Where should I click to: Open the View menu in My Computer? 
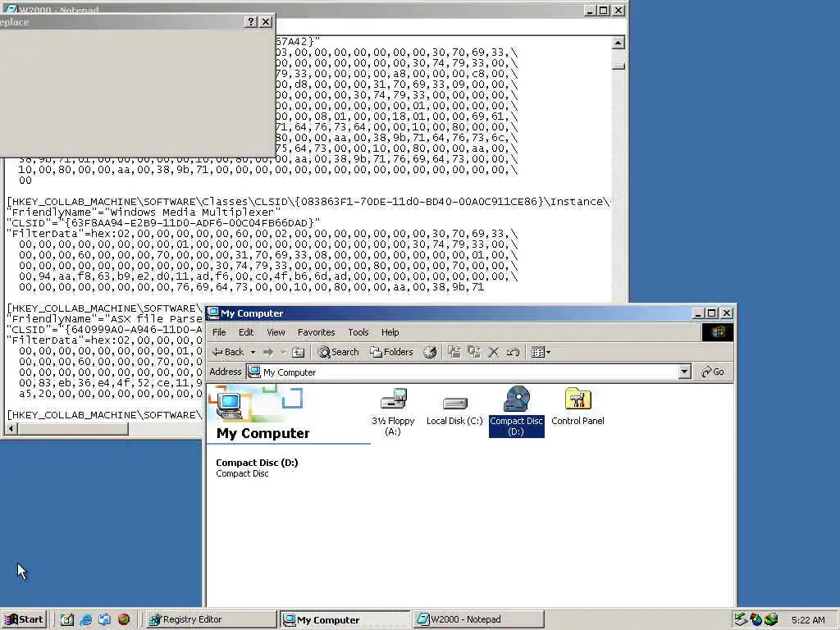(x=276, y=332)
